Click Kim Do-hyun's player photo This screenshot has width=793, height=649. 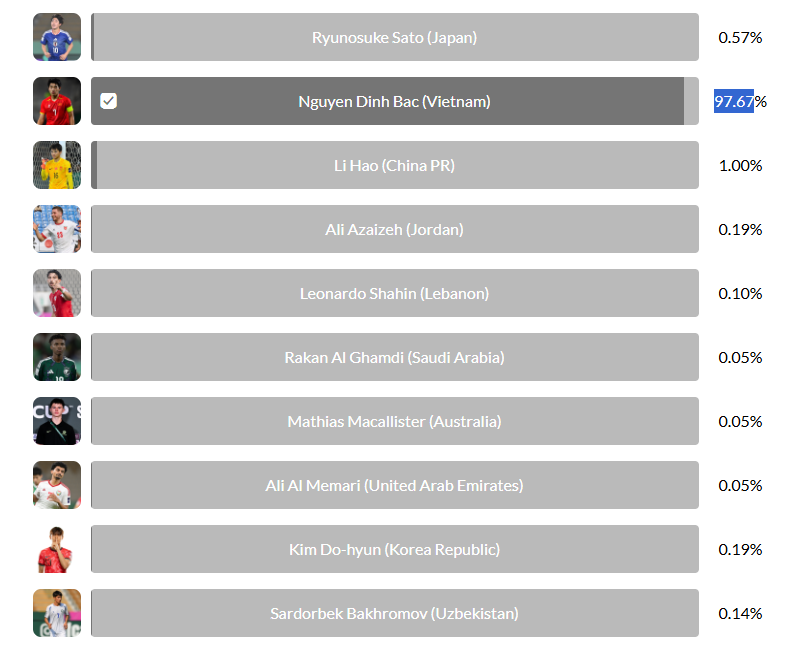(x=56, y=549)
